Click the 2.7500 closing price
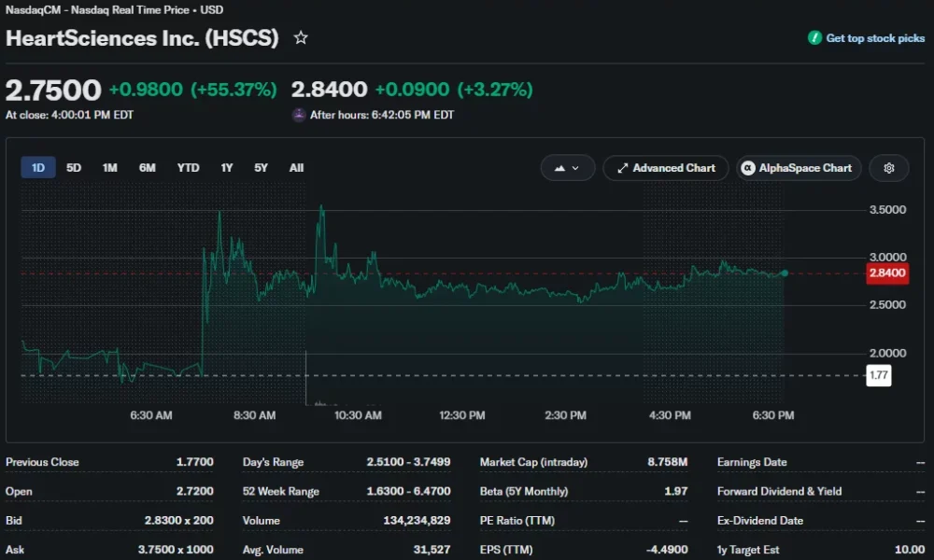 coord(53,90)
